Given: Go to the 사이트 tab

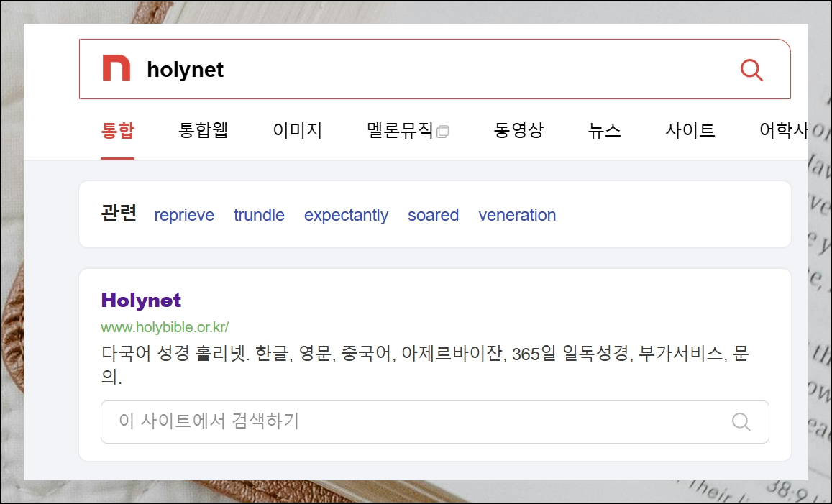Looking at the screenshot, I should 690,131.
